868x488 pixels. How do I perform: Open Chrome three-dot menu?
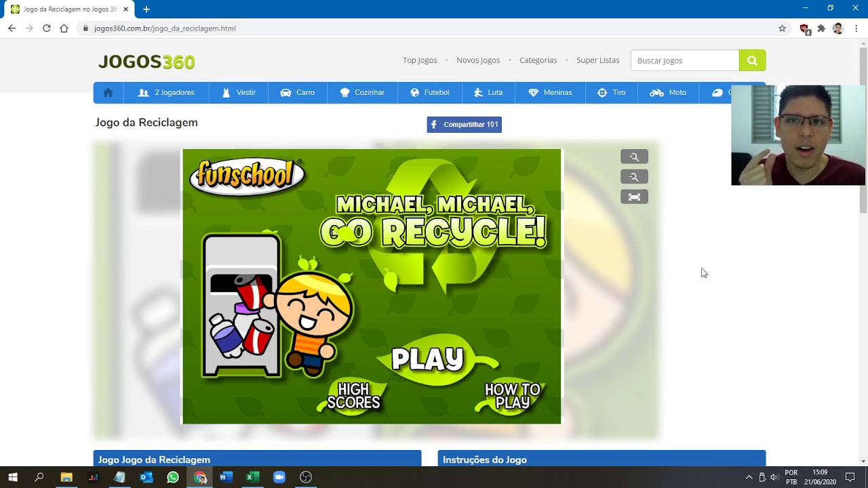[x=856, y=28]
